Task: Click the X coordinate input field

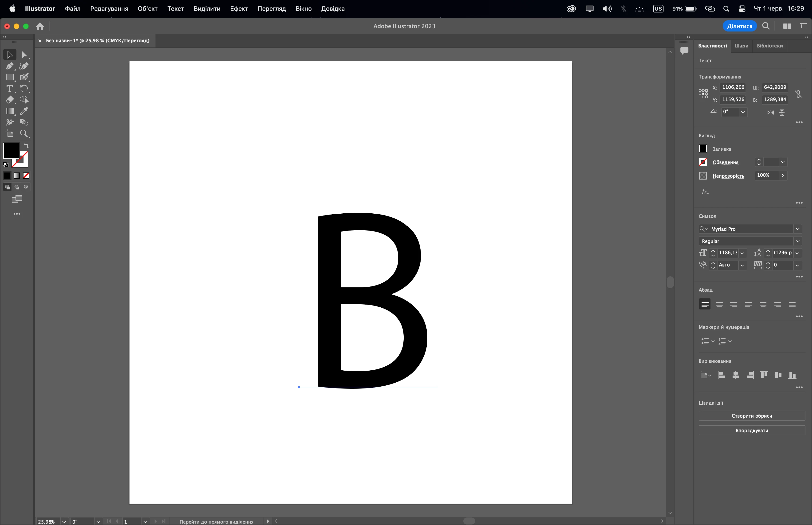Action: point(733,87)
